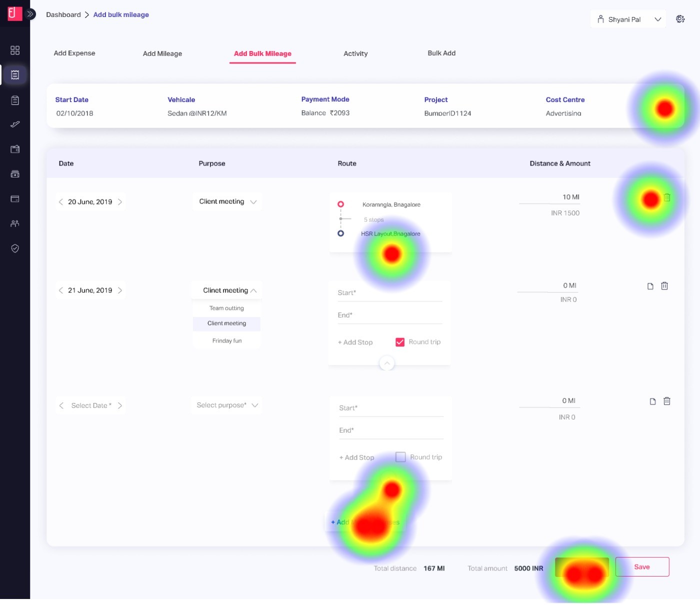Select the highlighted expenses receipt sidebar icon
The image size is (700, 605).
coord(15,75)
